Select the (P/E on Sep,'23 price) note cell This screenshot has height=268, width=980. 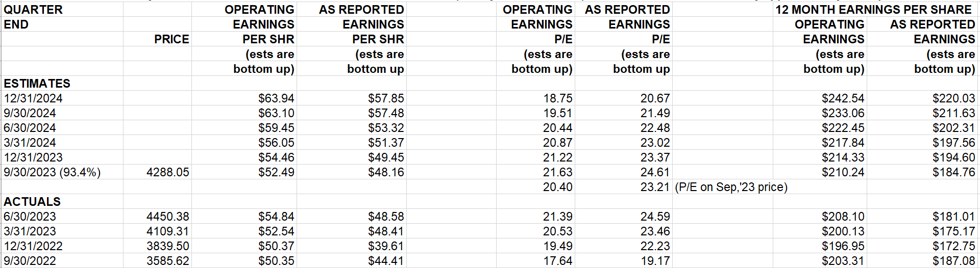731,187
